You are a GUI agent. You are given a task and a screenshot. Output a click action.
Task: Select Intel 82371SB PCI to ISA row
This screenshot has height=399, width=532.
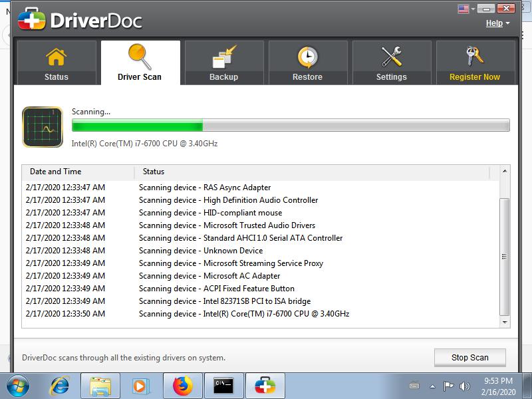(x=261, y=301)
